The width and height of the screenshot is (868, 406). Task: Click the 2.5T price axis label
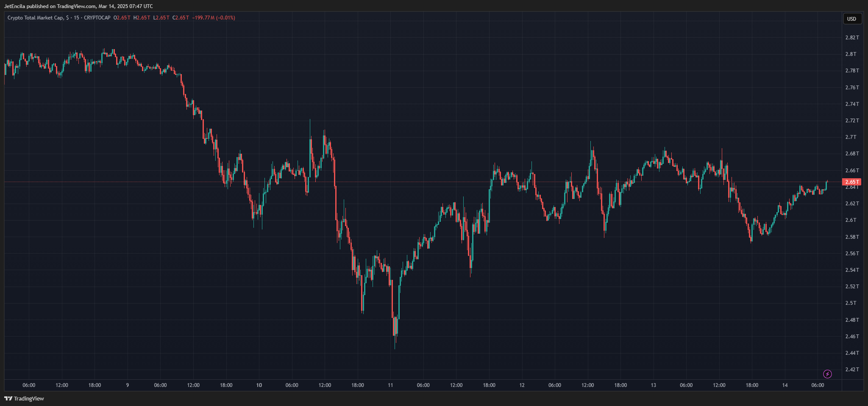point(851,303)
